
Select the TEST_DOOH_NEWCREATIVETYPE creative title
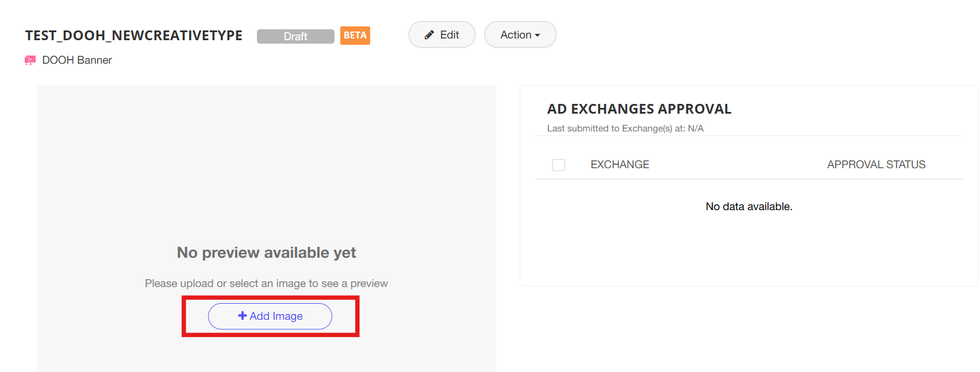(x=134, y=36)
